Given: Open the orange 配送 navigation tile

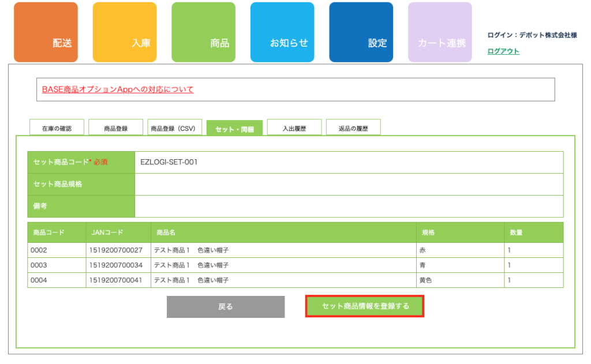Looking at the screenshot, I should click(x=46, y=32).
